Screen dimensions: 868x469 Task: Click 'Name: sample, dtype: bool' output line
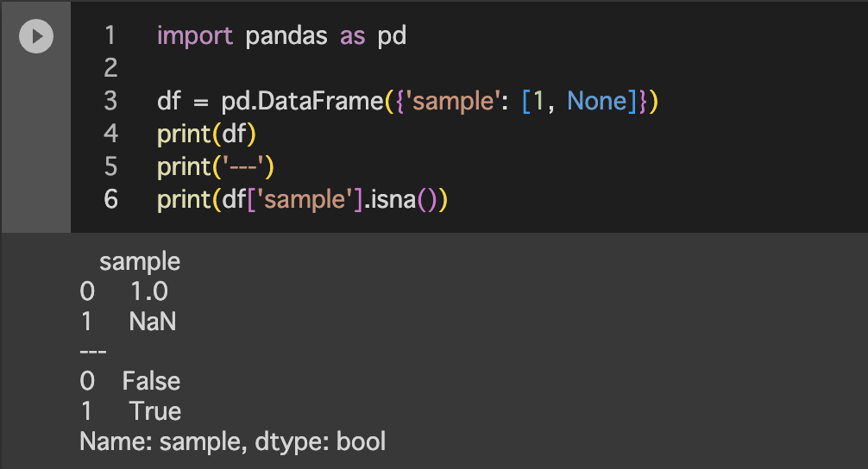232,442
